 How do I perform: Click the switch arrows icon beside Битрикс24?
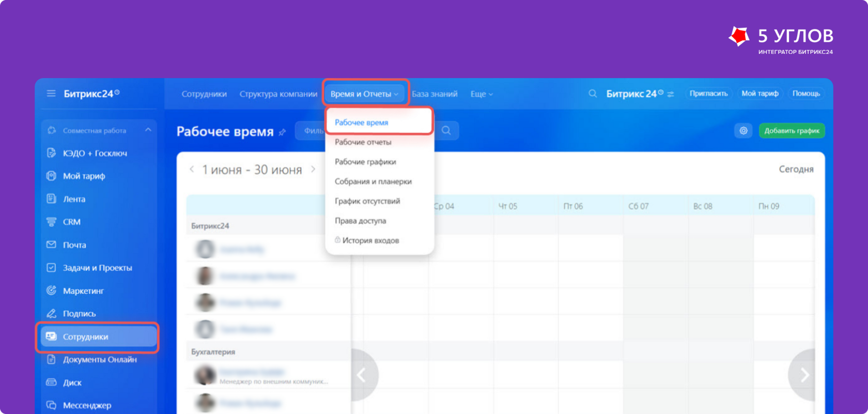671,94
